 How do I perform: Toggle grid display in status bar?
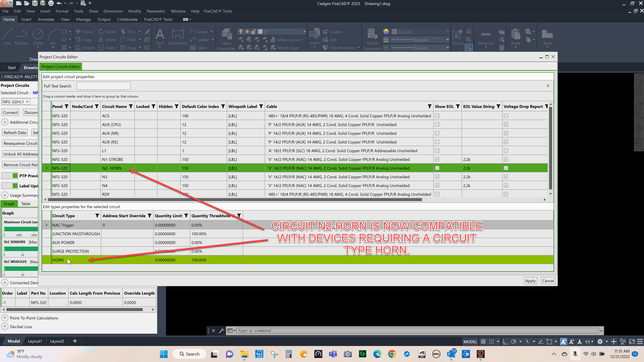483,342
